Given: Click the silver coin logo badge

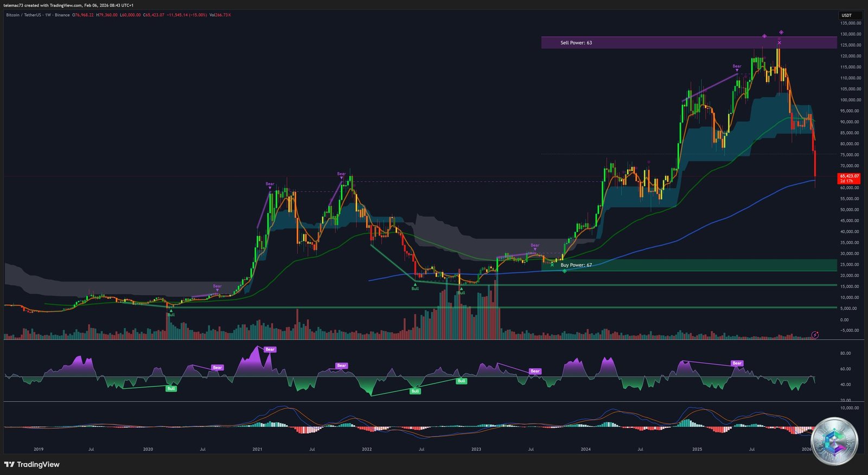Looking at the screenshot, I should [834, 441].
